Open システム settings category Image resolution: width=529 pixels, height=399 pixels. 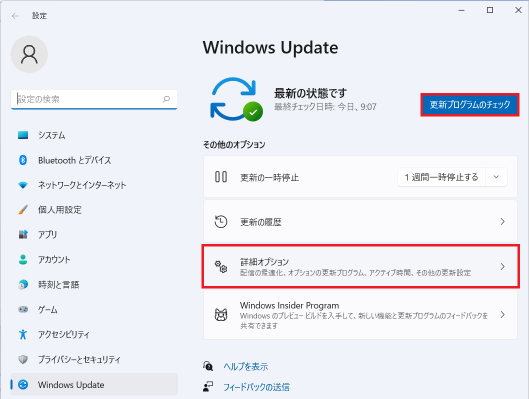point(94,135)
